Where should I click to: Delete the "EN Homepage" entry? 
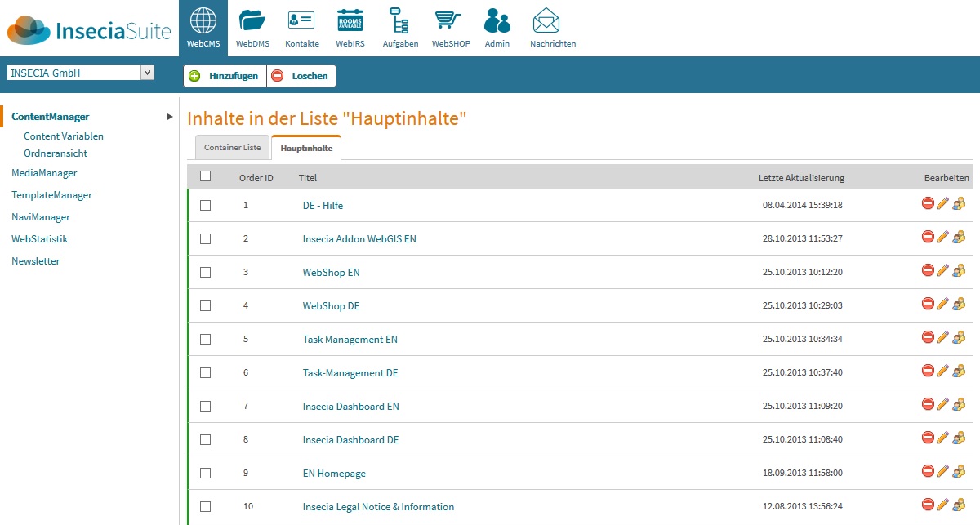[x=928, y=471]
